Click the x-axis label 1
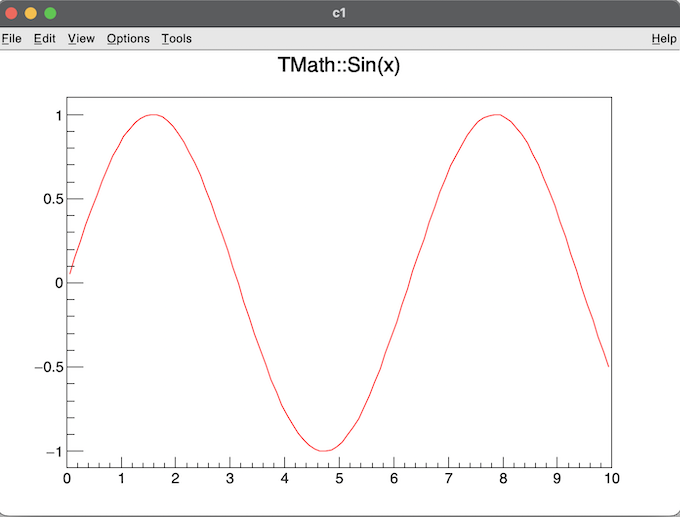680x517 pixels. coord(121,478)
